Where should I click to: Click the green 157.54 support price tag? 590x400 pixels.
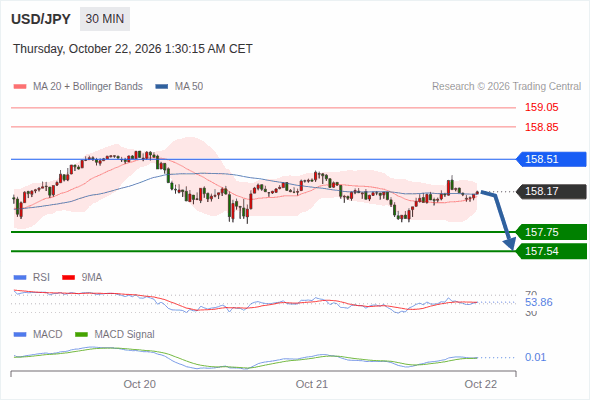pos(551,251)
